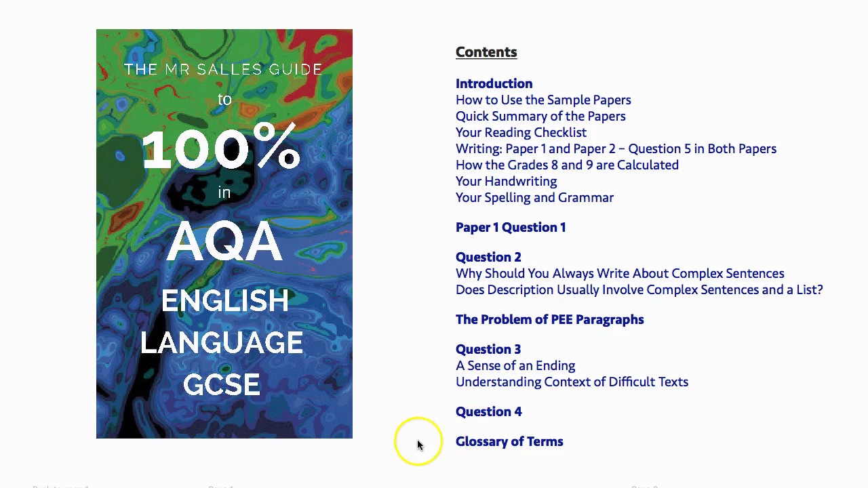This screenshot has width=868, height=488.
Task: Click the underlined 'Contents' heading
Action: pyautogui.click(x=486, y=52)
